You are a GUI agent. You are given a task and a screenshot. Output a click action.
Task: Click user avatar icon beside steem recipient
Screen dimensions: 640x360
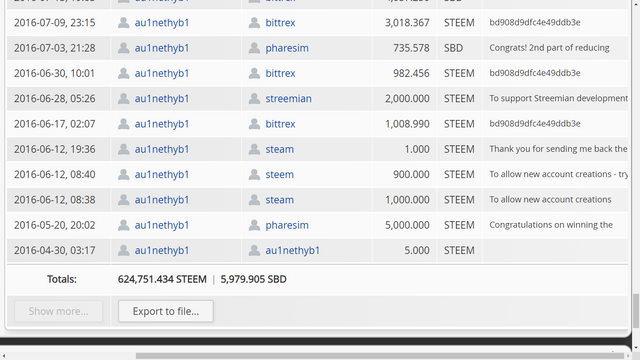(254, 175)
